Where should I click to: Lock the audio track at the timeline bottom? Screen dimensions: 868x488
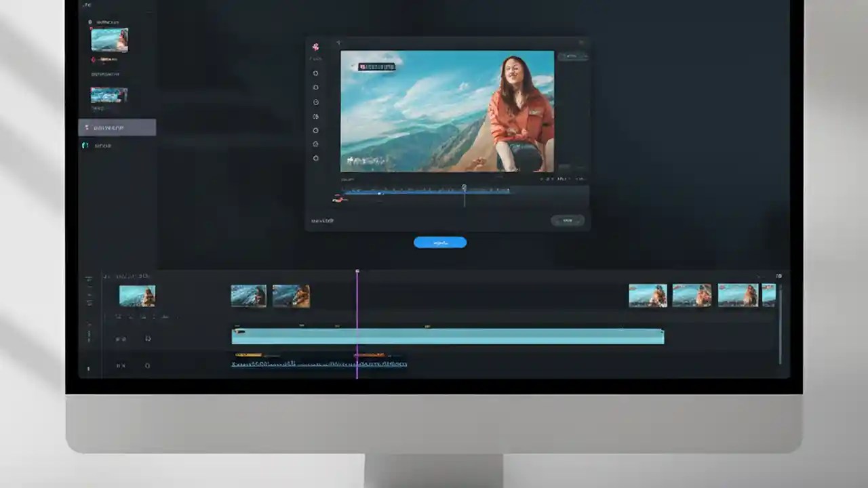147,365
